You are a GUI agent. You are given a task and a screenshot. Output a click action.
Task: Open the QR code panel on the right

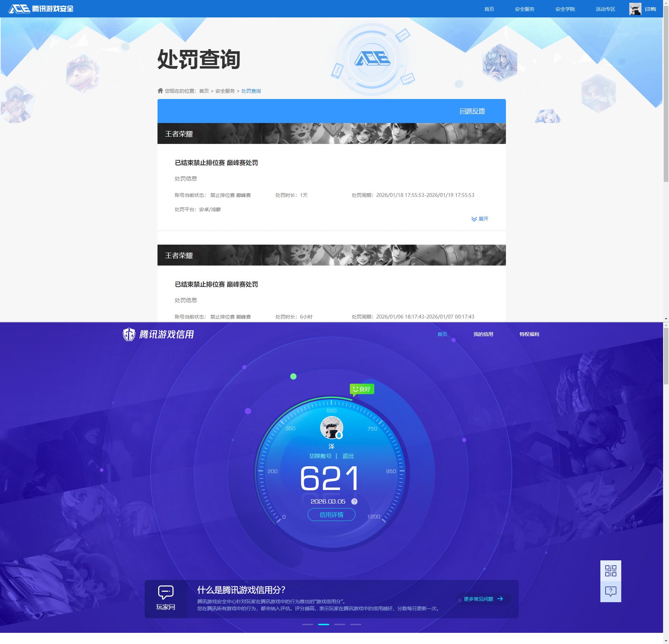[x=610, y=572]
